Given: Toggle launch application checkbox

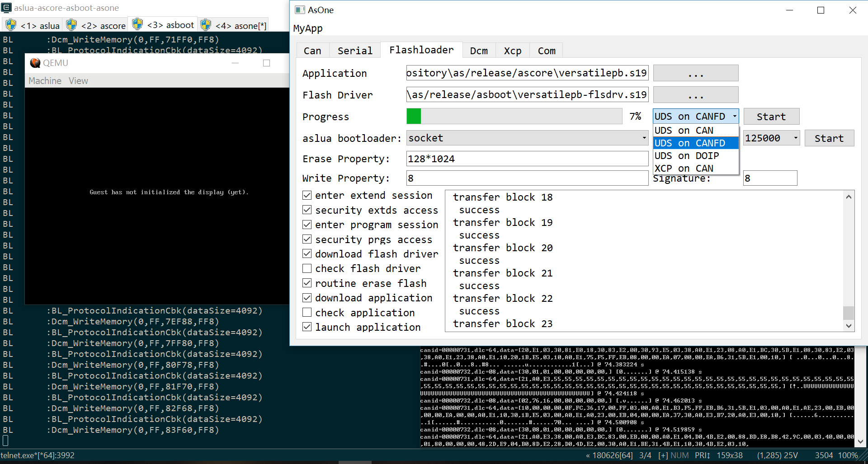Looking at the screenshot, I should point(307,327).
